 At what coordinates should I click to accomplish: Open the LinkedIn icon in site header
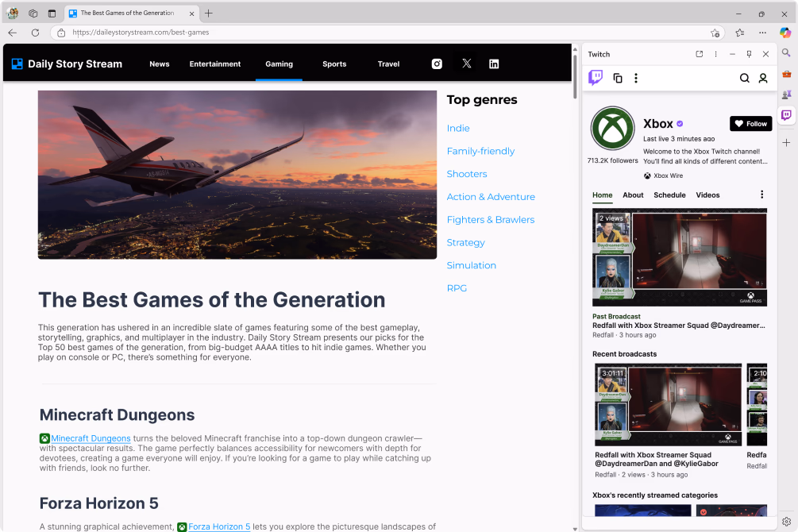[x=494, y=64]
